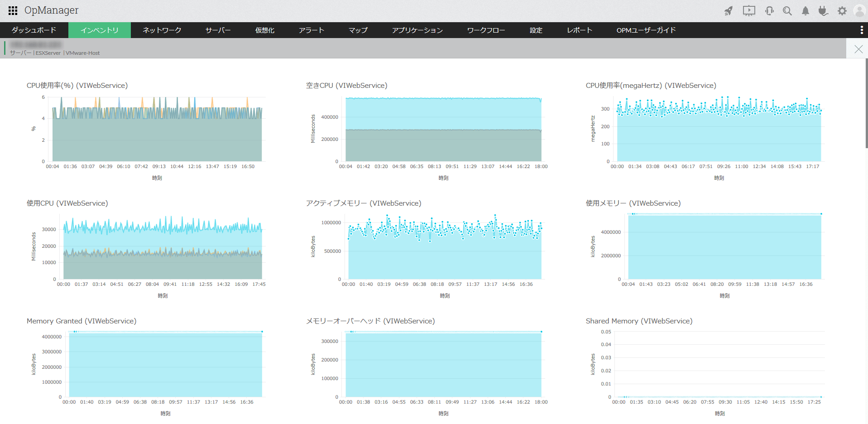
Task: Open the apps grid menu icon
Action: coord(13,10)
